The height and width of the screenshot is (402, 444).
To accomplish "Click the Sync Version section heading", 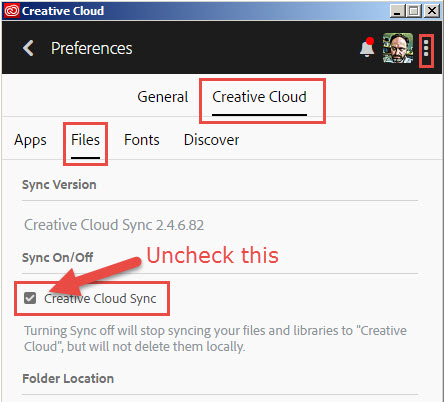I will (x=59, y=185).
